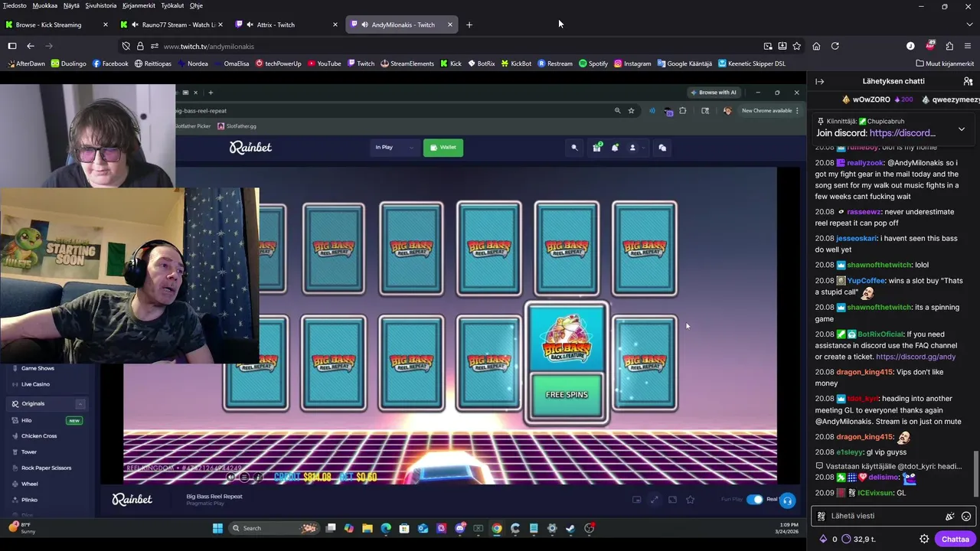Toggle the Fun Play / Real switch
This screenshot has height=551, width=980.
click(755, 500)
